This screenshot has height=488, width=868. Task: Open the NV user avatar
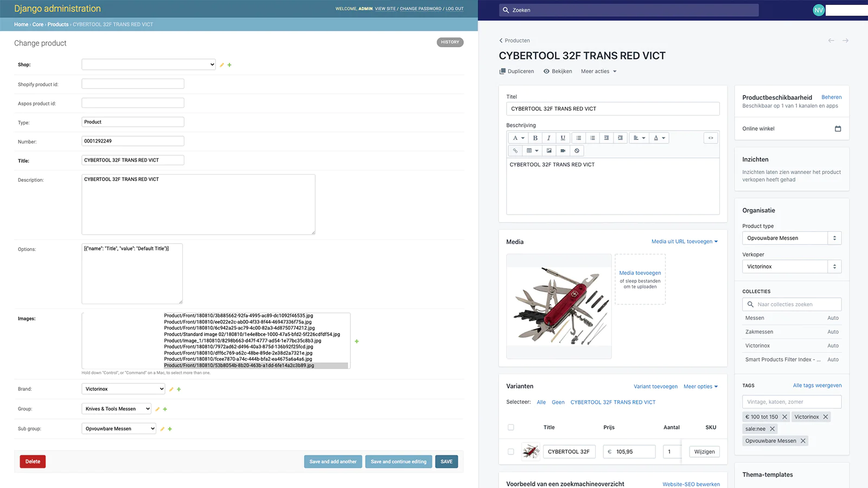[x=819, y=10]
